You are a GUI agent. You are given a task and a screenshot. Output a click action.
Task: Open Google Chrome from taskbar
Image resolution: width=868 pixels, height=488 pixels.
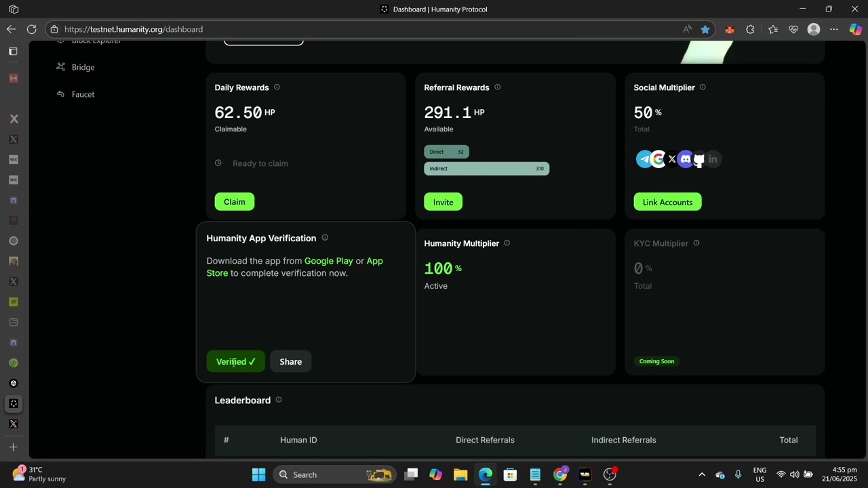[560, 474]
